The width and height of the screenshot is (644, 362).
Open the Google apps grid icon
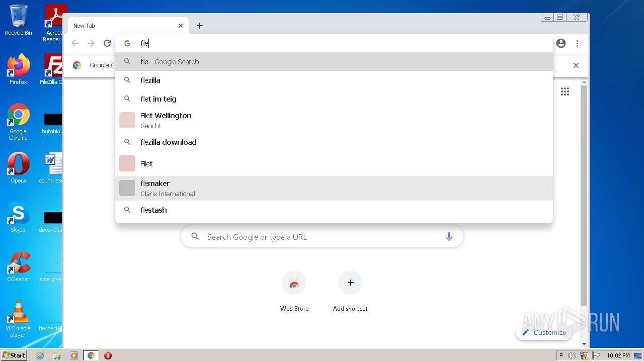click(x=565, y=92)
